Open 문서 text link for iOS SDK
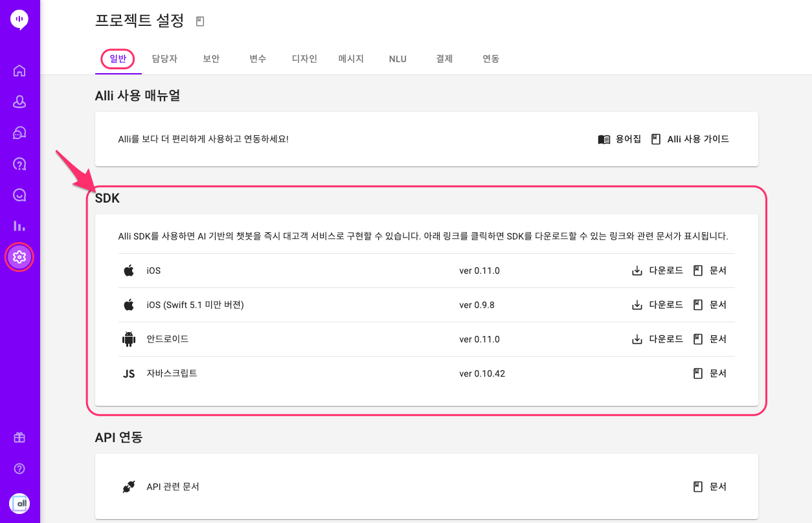Screen dimensions: 812x523 (718, 271)
